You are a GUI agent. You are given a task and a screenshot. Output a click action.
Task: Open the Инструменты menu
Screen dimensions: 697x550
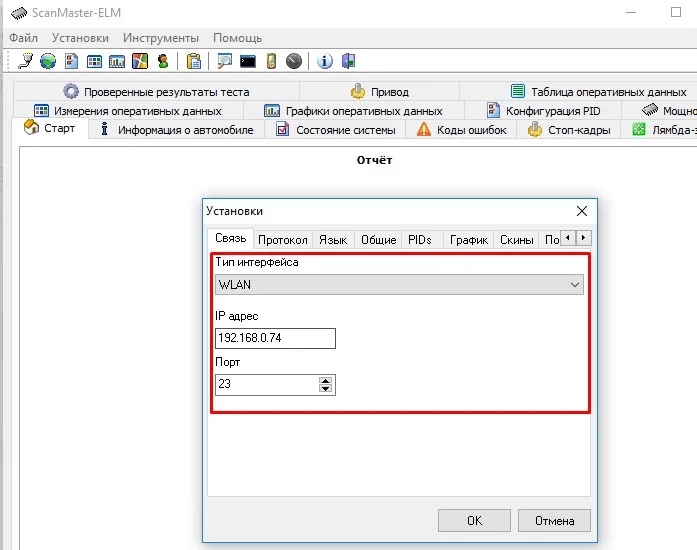coord(161,38)
